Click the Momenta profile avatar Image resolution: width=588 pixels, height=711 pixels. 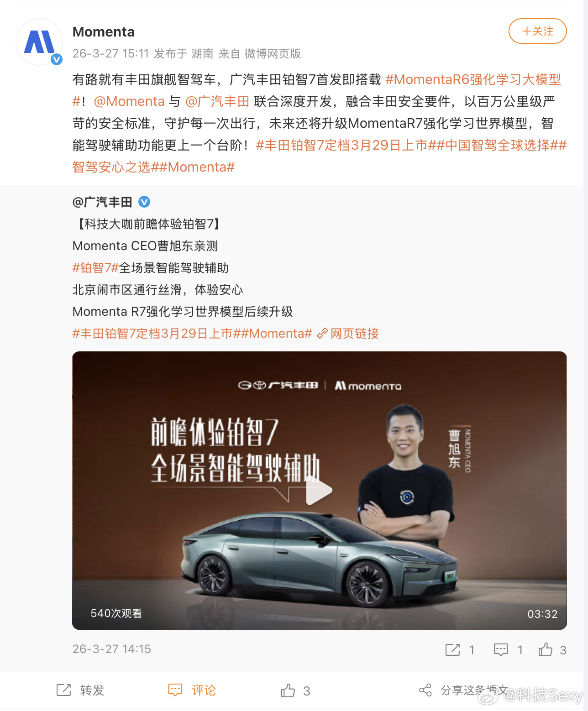(x=39, y=42)
